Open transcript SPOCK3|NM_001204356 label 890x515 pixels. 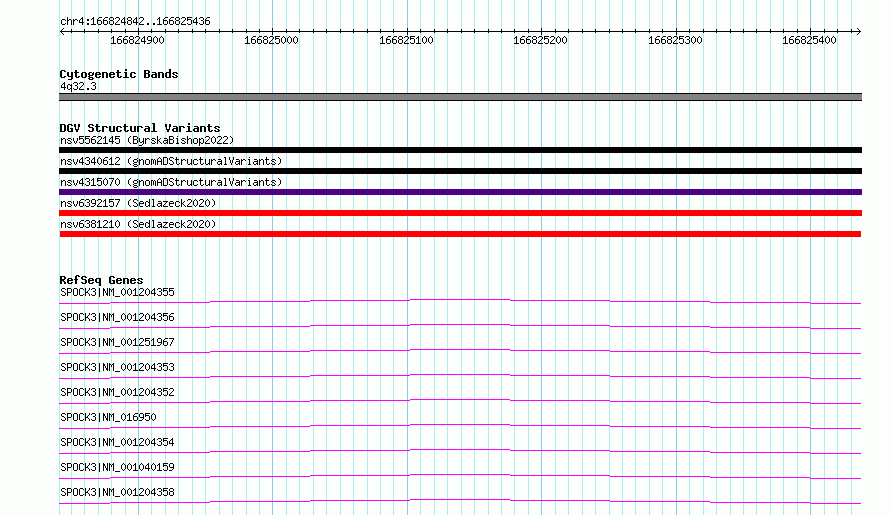(x=117, y=317)
